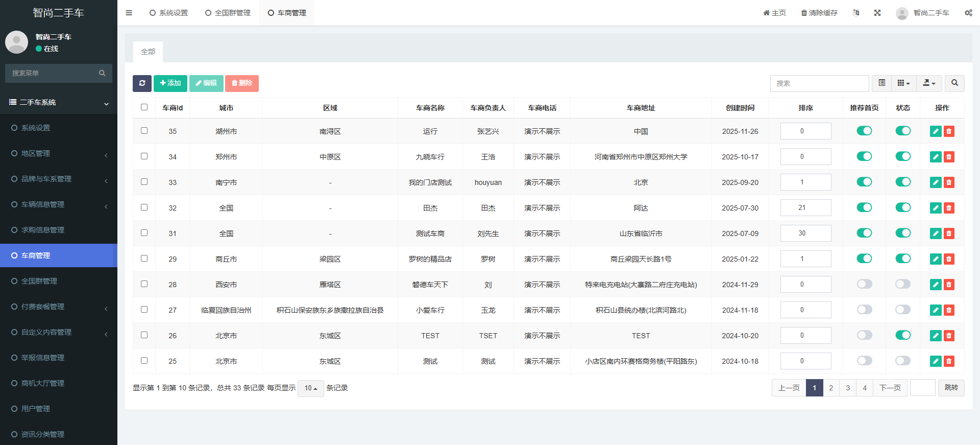Go to the 下一页 pagination button

pos(890,388)
